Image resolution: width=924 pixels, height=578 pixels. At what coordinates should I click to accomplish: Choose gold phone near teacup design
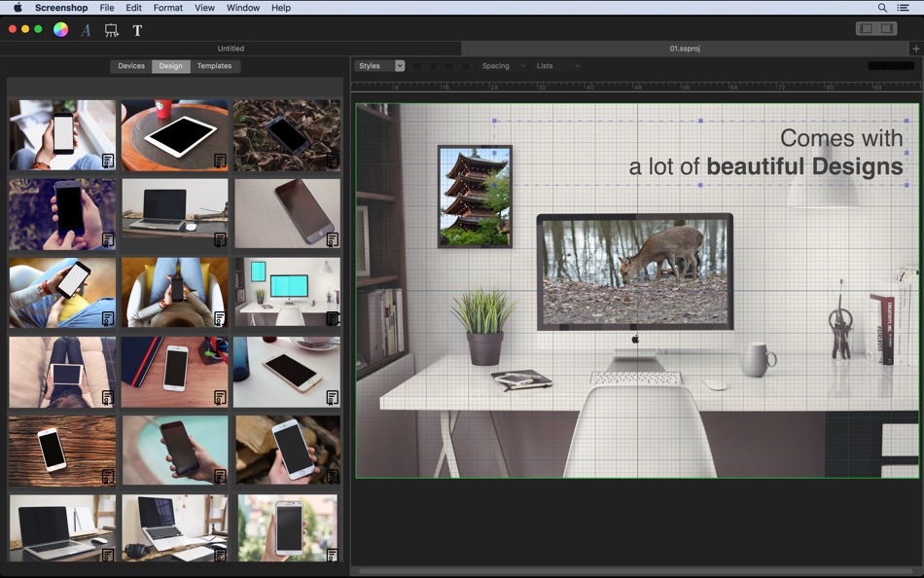click(287, 372)
